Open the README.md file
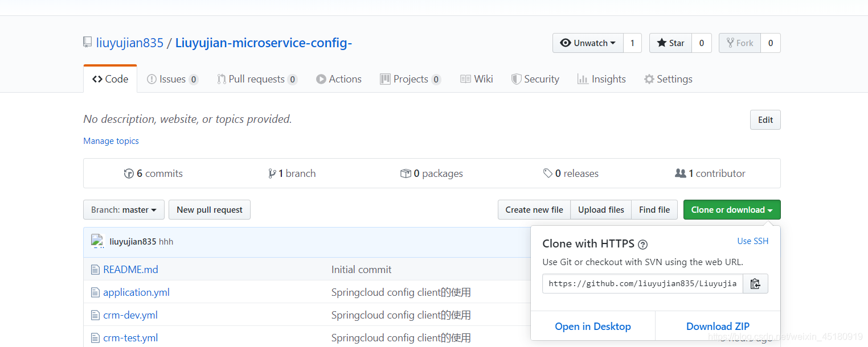Image resolution: width=868 pixels, height=347 pixels. pos(131,270)
